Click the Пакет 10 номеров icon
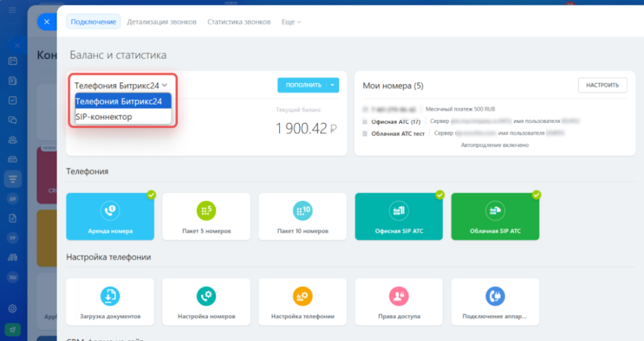This screenshot has width=644, height=341. (x=303, y=210)
